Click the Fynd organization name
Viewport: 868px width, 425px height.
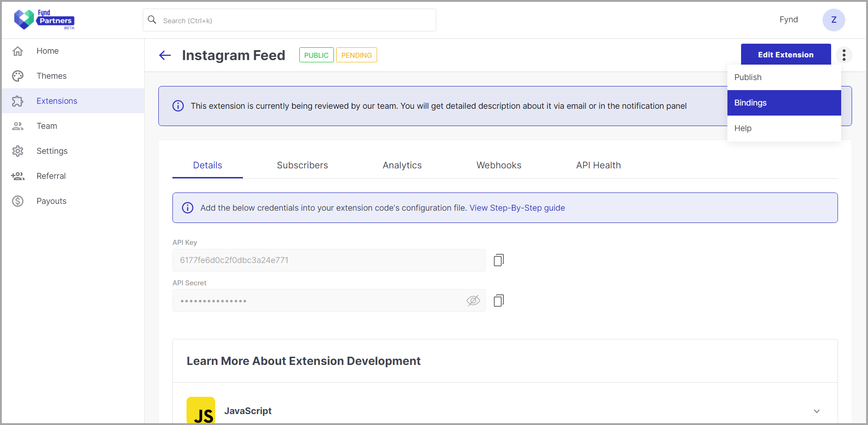pos(788,20)
